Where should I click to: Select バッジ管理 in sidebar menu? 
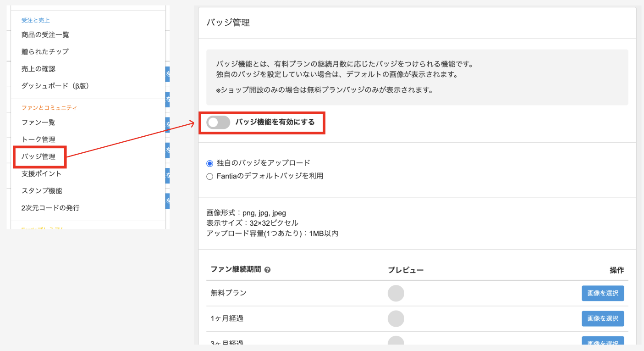click(39, 156)
